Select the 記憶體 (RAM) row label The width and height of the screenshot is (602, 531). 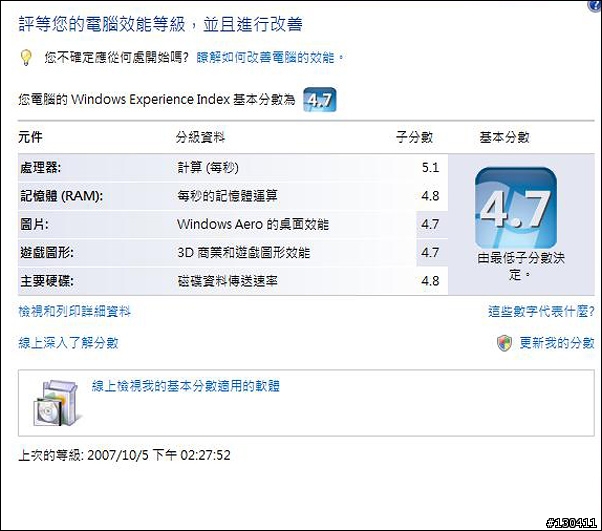tap(61, 196)
